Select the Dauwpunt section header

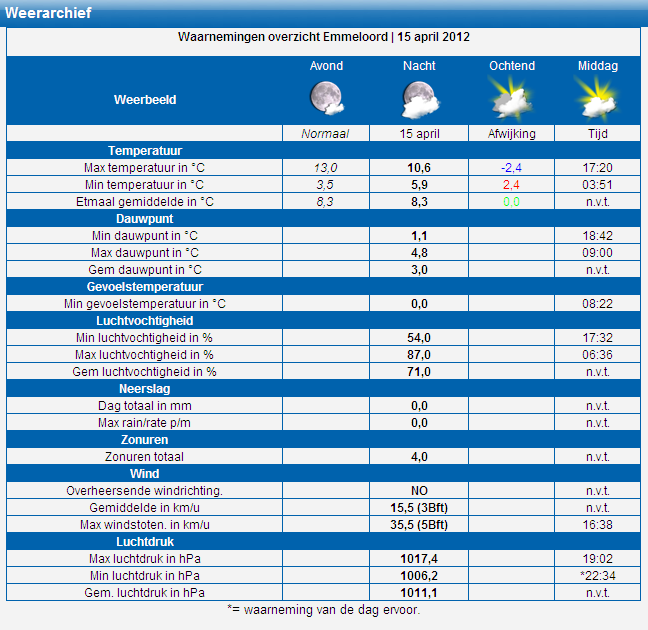[x=145, y=218]
